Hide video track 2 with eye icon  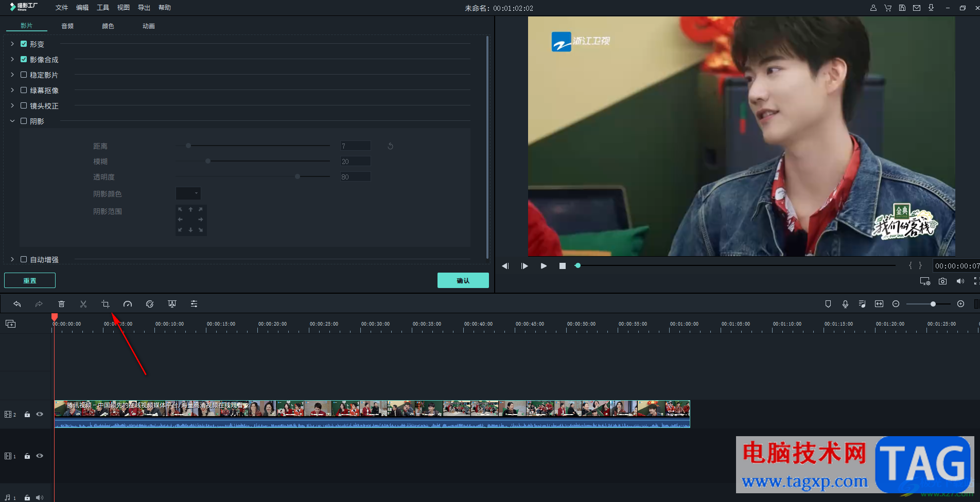(x=40, y=414)
